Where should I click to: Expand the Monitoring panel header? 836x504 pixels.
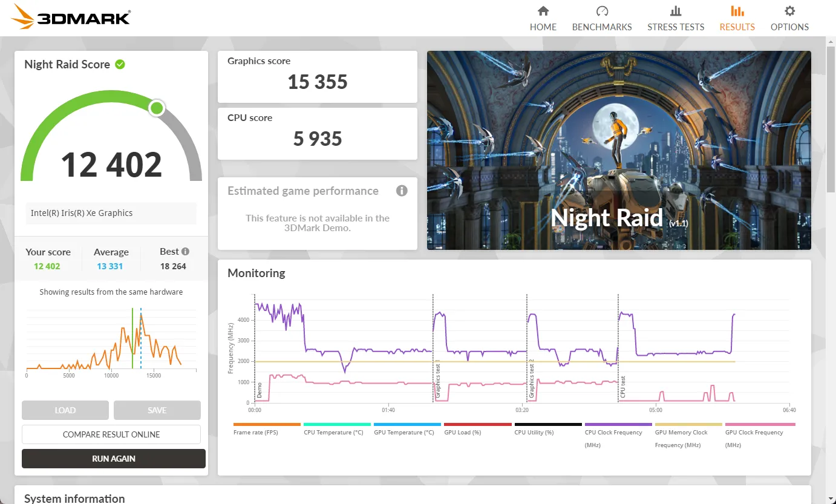pos(256,273)
